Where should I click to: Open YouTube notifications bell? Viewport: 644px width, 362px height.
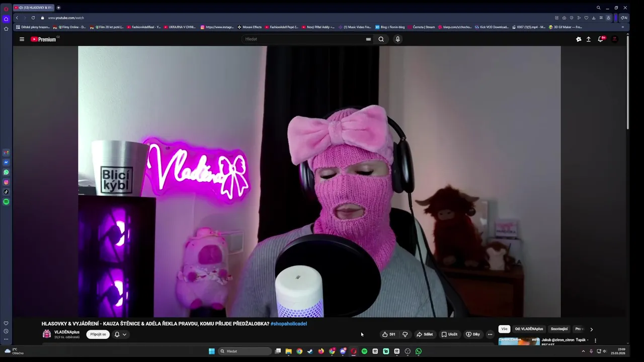(x=601, y=39)
